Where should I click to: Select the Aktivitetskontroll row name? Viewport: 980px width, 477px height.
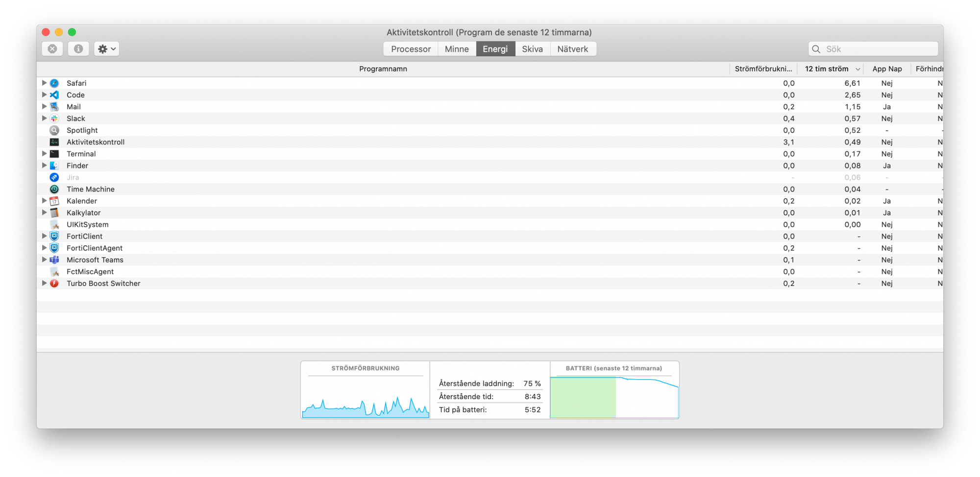96,142
